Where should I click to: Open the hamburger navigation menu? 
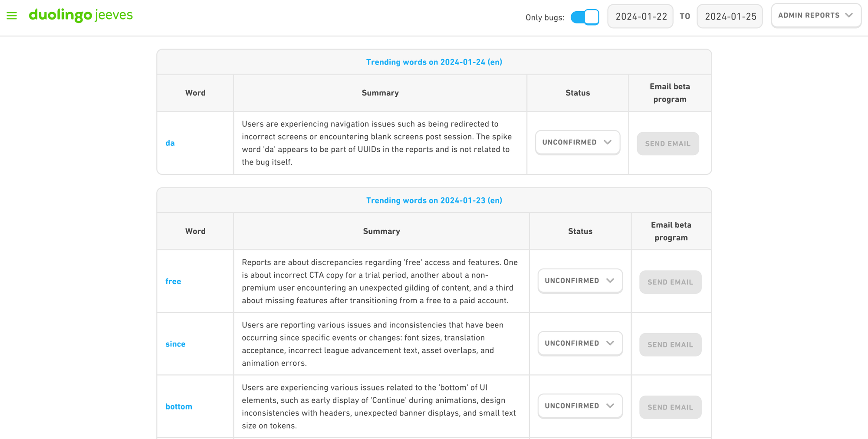tap(12, 15)
